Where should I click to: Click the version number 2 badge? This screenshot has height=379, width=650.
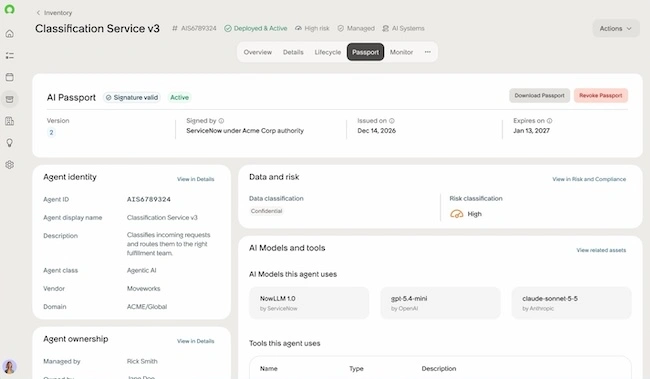coord(51,132)
